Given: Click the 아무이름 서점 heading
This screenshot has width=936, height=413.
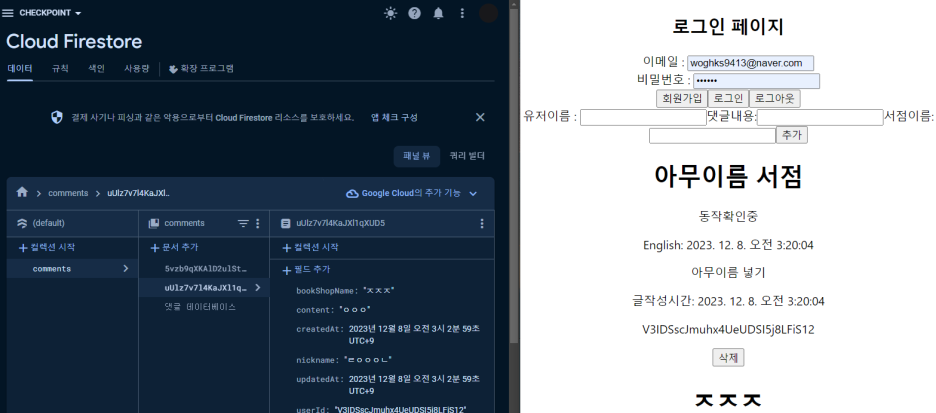Looking at the screenshot, I should (x=728, y=176).
